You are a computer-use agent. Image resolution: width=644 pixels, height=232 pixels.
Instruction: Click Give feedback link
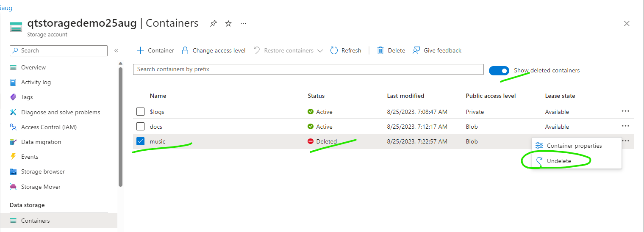(443, 50)
